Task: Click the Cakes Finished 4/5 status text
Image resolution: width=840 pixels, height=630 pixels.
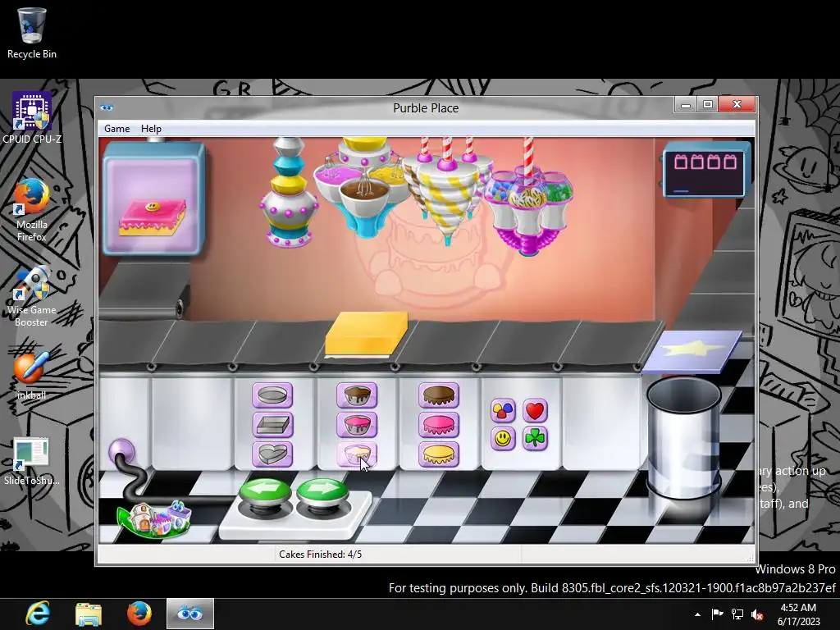Action: pyautogui.click(x=321, y=554)
